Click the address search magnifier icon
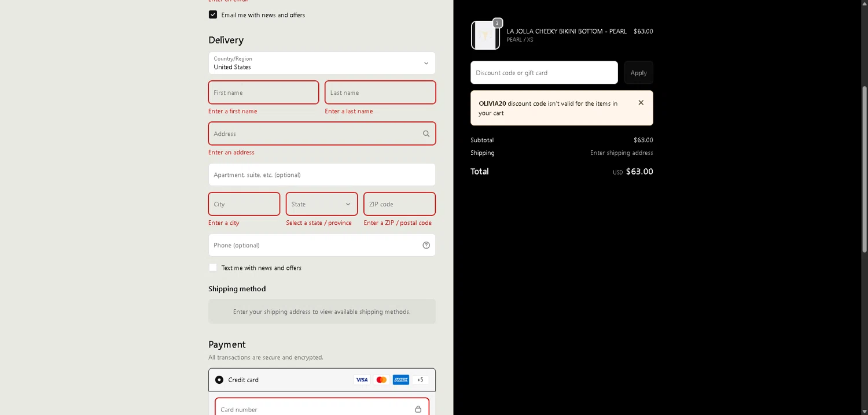The width and height of the screenshot is (868, 415). 426,134
